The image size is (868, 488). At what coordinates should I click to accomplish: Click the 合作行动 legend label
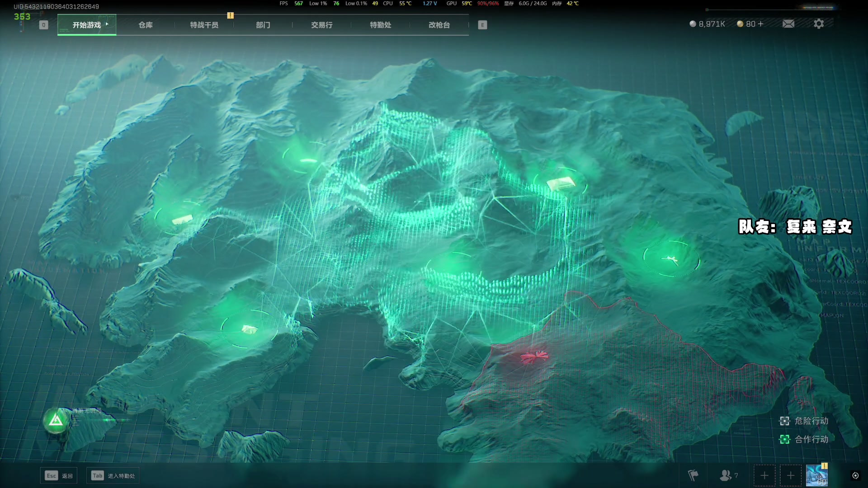[x=811, y=439]
